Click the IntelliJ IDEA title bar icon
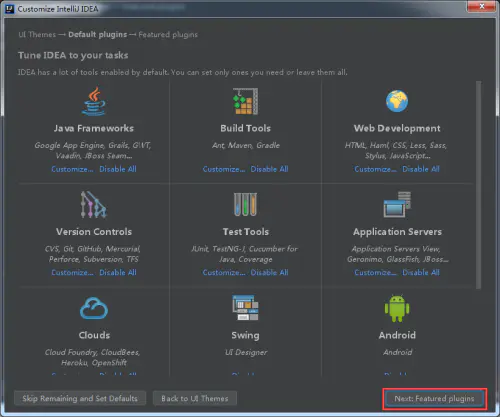Image resolution: width=500 pixels, height=417 pixels. (x=10, y=9)
